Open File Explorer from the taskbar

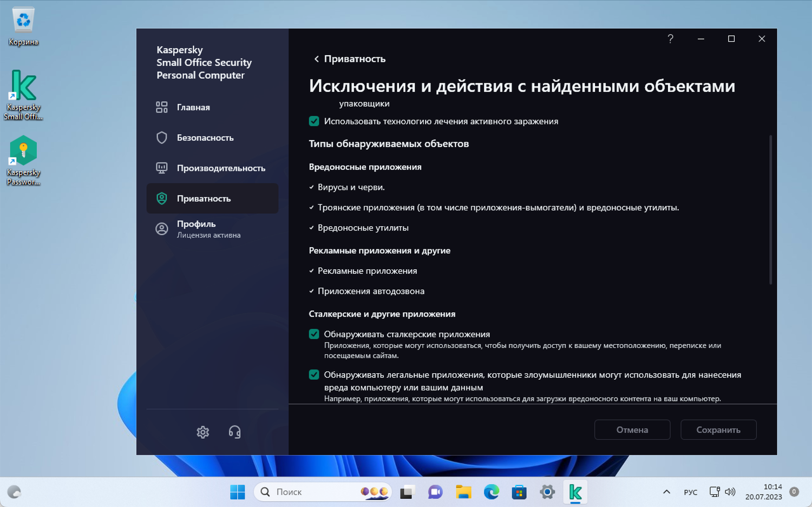(463, 492)
